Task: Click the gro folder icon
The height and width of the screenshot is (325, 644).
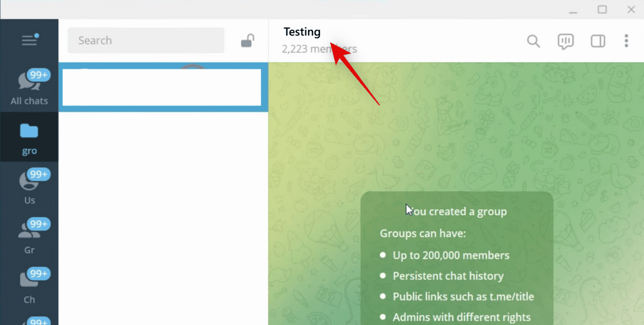Action: point(29,131)
